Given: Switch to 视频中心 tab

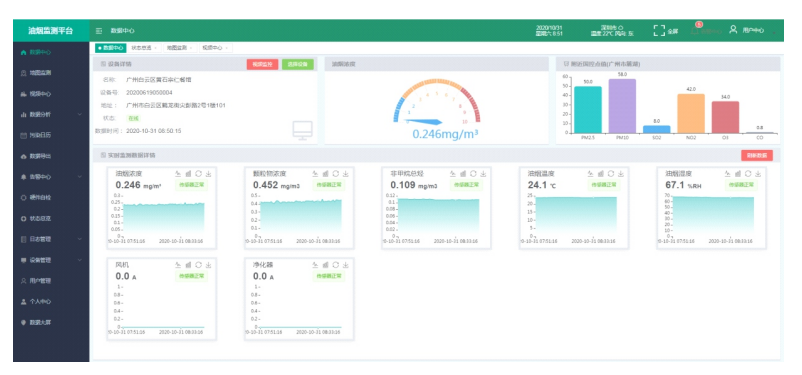Looking at the screenshot, I should click(214, 48).
